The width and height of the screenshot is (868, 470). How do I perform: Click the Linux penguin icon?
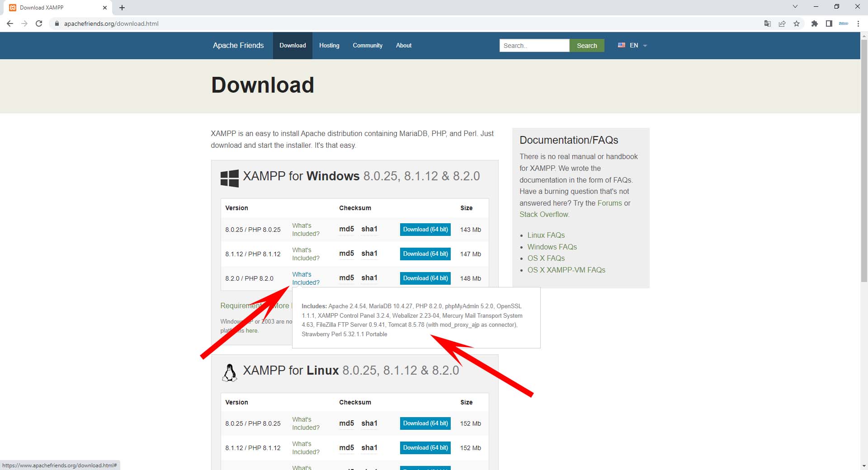[230, 373]
